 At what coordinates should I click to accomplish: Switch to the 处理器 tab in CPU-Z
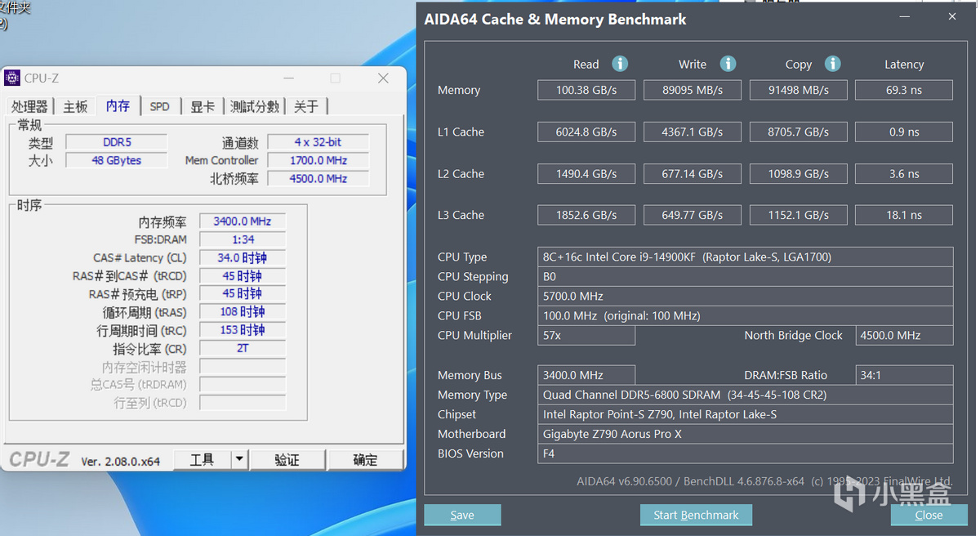(x=30, y=106)
